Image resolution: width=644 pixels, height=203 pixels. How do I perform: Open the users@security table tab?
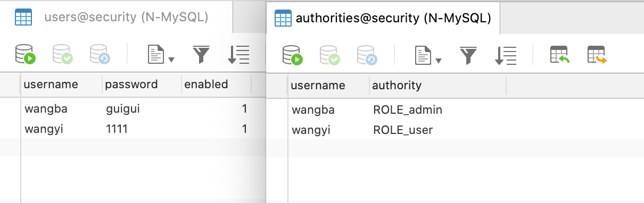point(116,17)
